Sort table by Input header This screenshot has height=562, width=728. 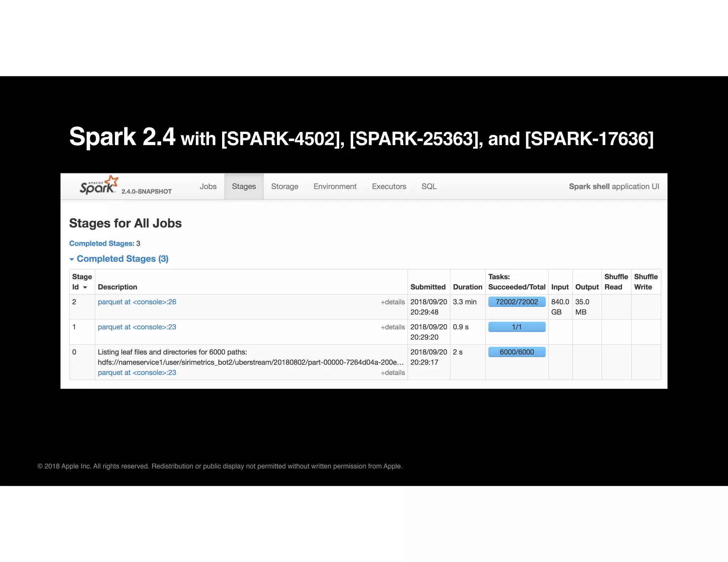pos(560,287)
